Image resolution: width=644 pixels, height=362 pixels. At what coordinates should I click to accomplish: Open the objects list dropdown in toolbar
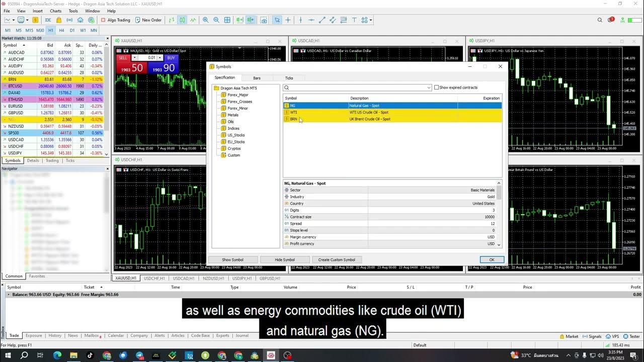(x=371, y=20)
